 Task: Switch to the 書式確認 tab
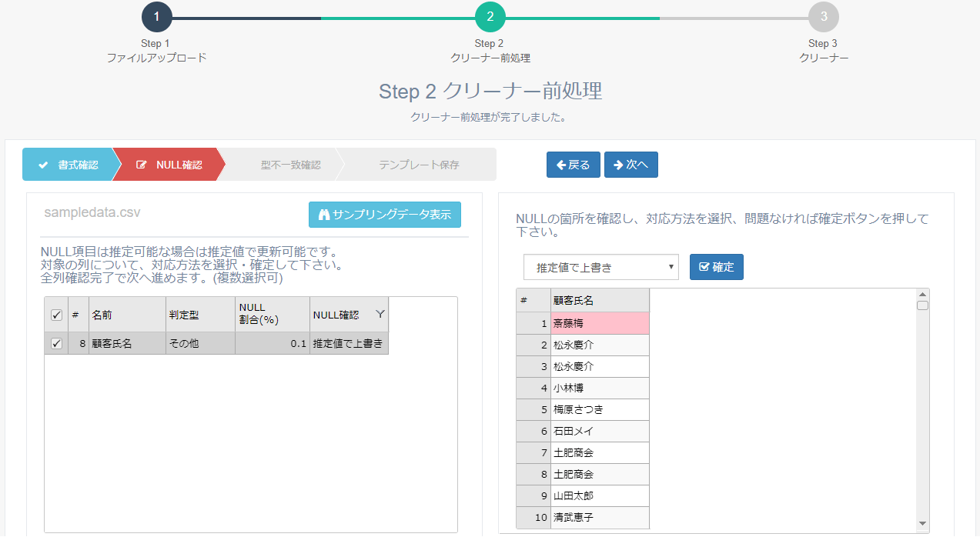[x=69, y=165]
